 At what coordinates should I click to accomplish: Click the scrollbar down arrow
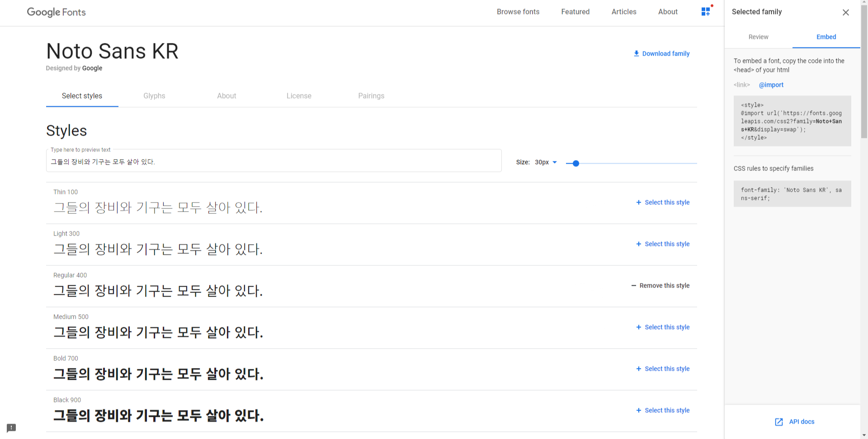864,435
